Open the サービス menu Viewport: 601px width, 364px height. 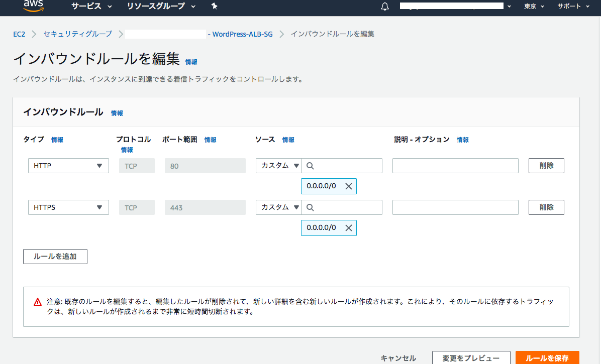pyautogui.click(x=91, y=6)
